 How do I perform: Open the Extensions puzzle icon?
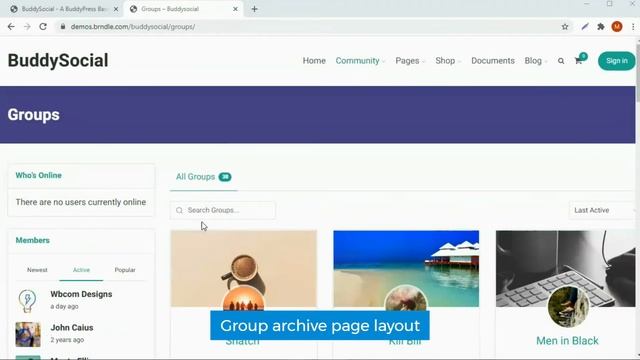[x=601, y=27]
